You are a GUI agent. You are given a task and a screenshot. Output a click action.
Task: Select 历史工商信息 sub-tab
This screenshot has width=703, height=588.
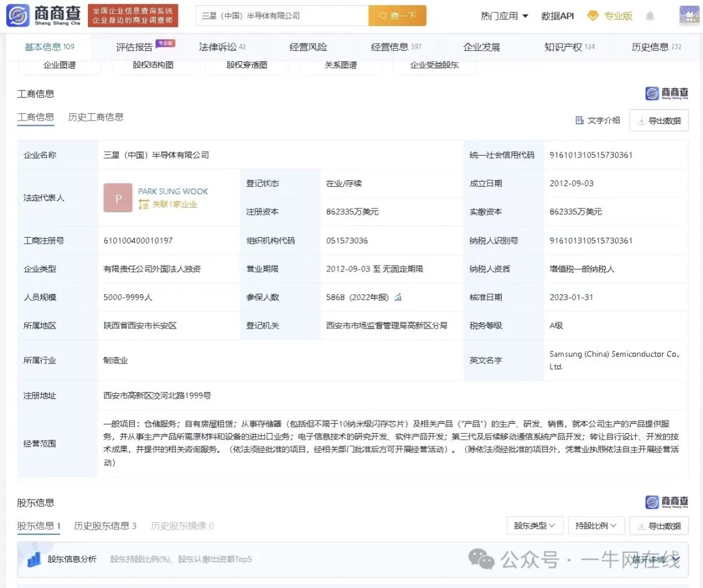pyautogui.click(x=96, y=117)
